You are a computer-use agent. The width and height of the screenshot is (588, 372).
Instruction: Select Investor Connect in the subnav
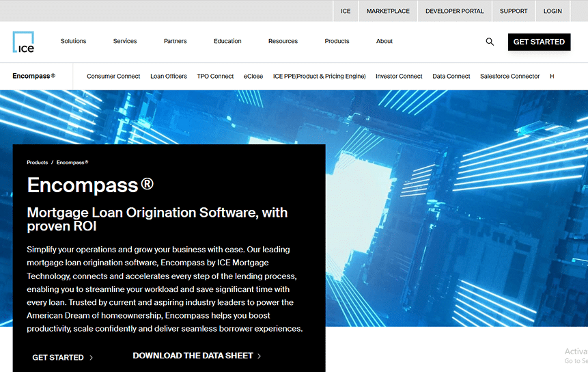point(399,76)
